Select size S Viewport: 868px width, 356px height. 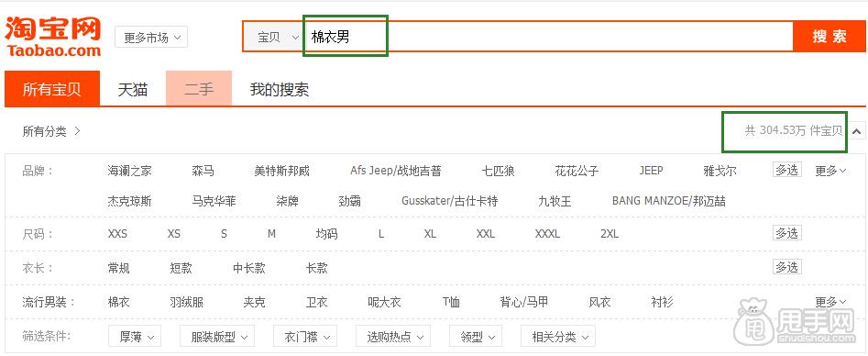click(x=224, y=233)
